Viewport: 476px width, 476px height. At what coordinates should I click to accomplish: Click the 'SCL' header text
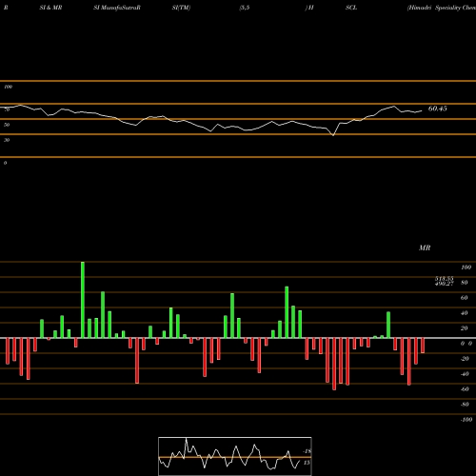351,8
